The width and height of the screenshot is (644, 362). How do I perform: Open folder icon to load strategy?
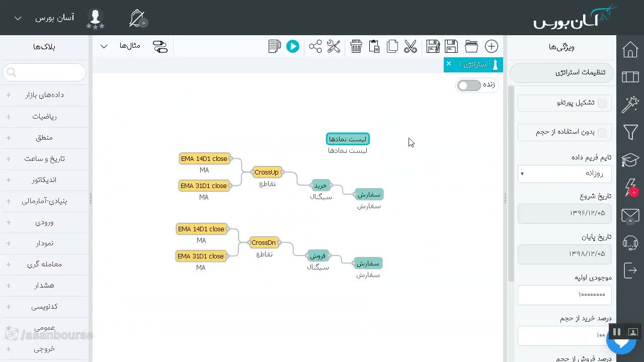click(471, 47)
